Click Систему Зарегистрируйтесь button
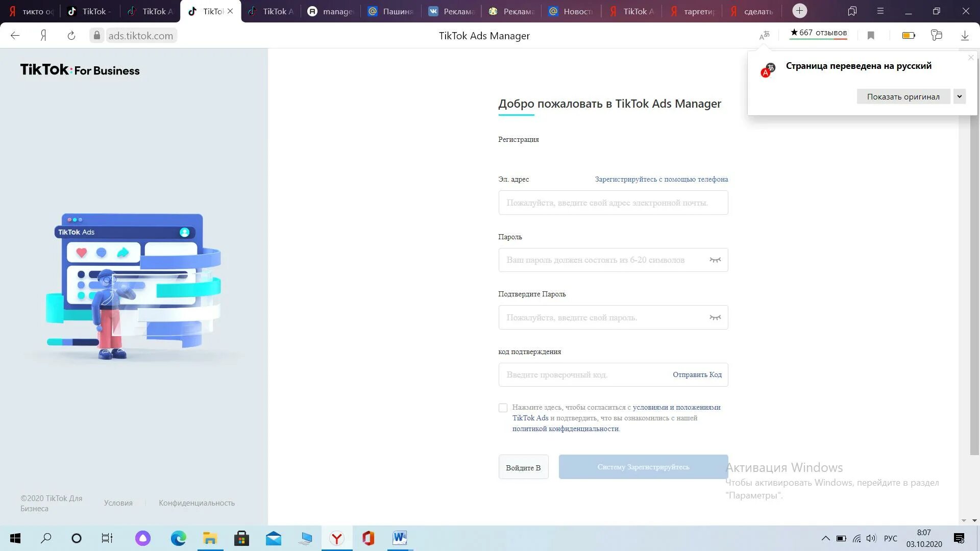This screenshot has height=551, width=980. click(643, 467)
